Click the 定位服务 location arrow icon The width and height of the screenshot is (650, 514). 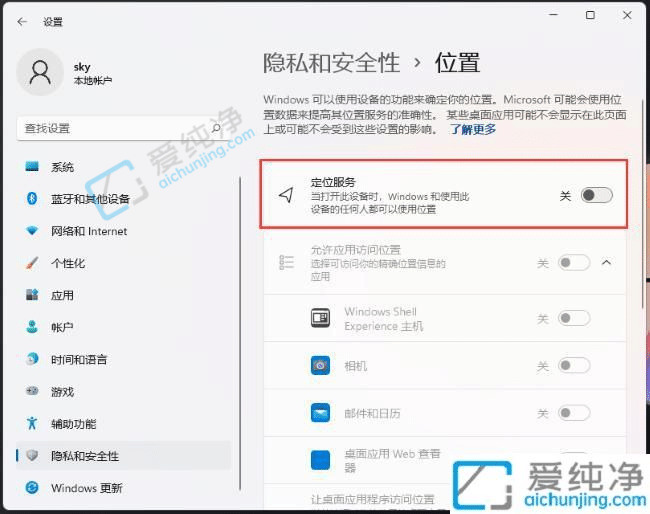pos(286,195)
